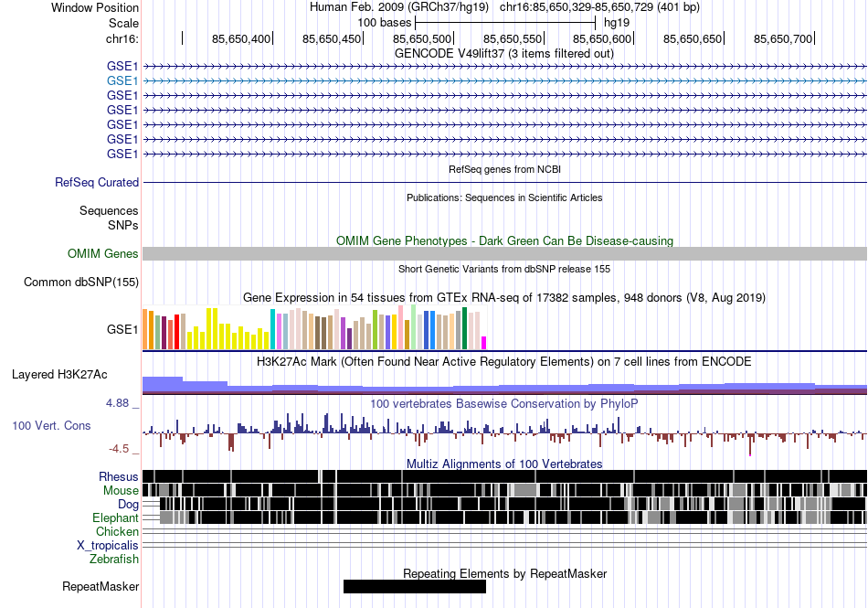Click the 85,650,500 ruler coordinate
Image resolution: width=868 pixels, height=608 pixels.
click(x=422, y=38)
